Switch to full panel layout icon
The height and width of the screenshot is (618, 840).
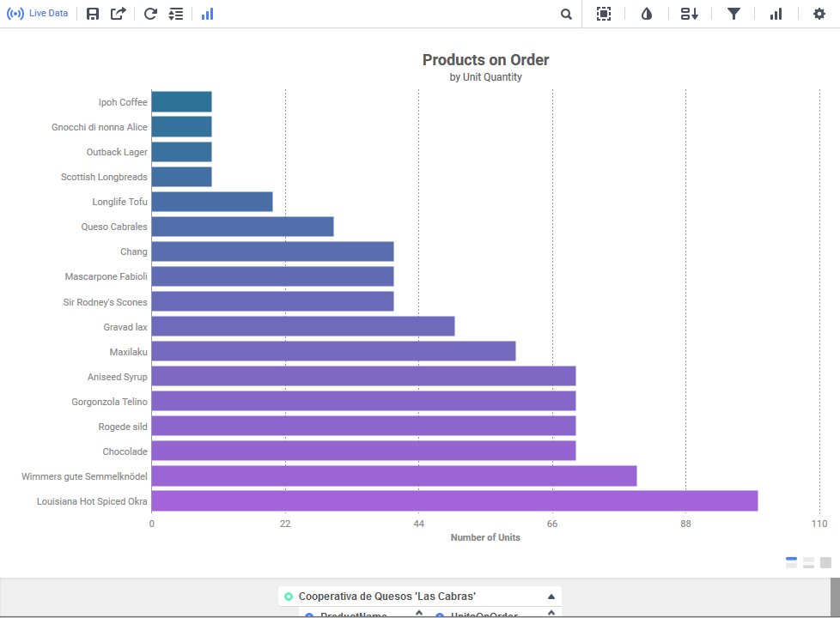(x=825, y=562)
